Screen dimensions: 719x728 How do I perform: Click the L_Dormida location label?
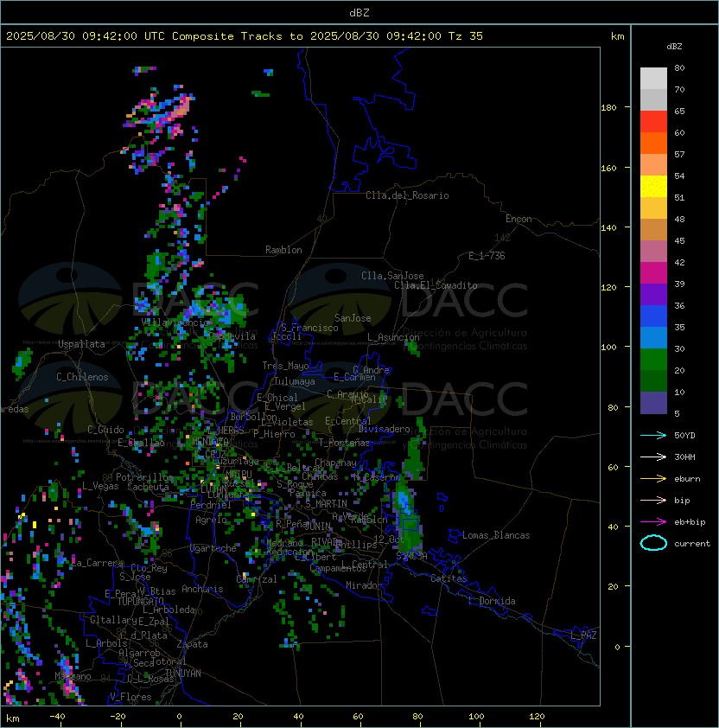[492, 601]
